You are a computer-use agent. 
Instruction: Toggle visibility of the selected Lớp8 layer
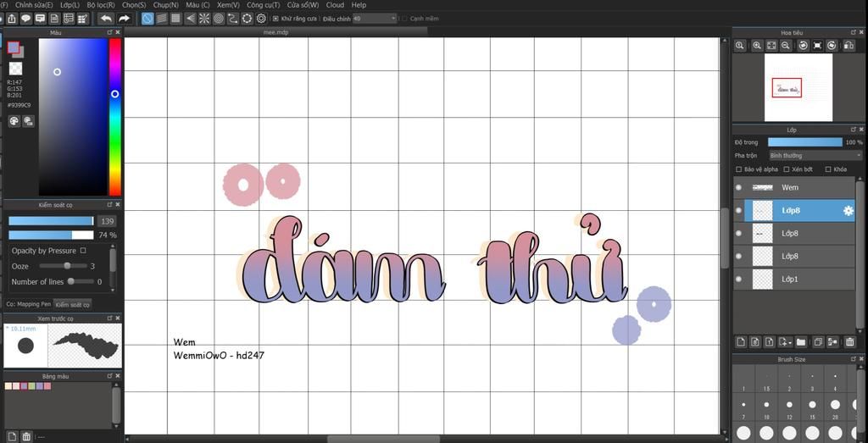pyautogui.click(x=738, y=211)
